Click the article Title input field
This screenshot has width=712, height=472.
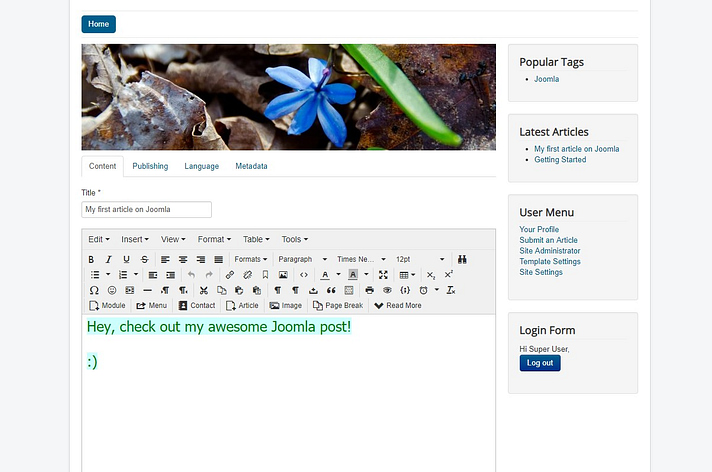click(146, 210)
